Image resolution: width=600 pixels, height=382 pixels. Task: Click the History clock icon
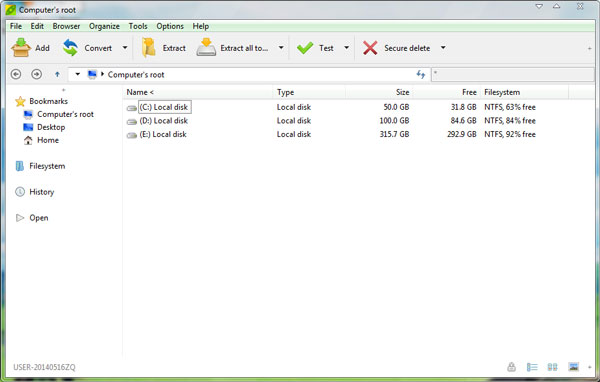pyautogui.click(x=20, y=192)
